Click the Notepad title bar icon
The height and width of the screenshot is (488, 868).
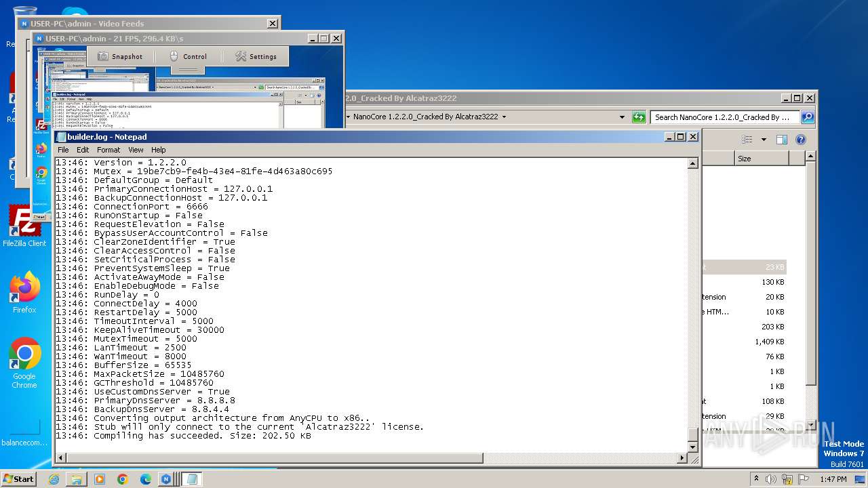[61, 137]
